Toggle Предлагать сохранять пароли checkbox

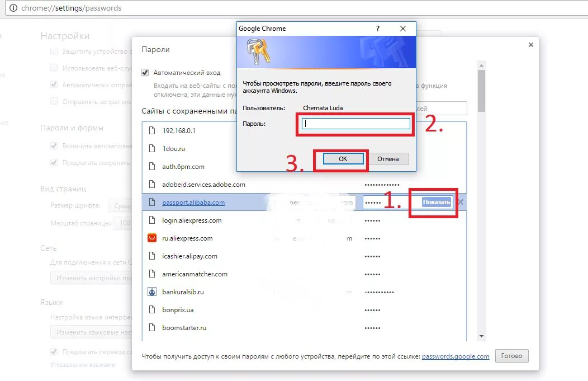pyautogui.click(x=54, y=163)
